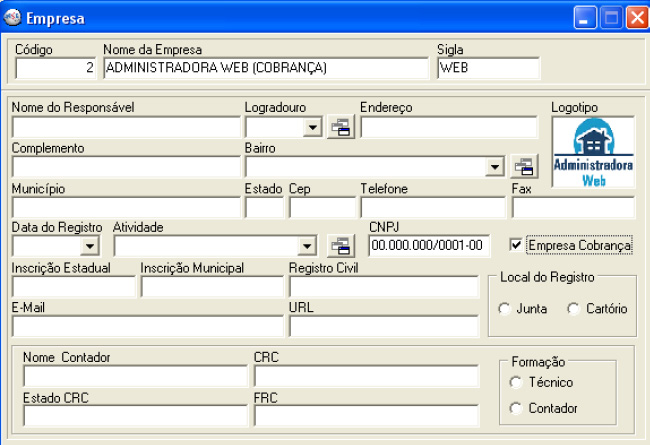Click the Nome da Empresa field
The width and height of the screenshot is (650, 445).
click(265, 68)
